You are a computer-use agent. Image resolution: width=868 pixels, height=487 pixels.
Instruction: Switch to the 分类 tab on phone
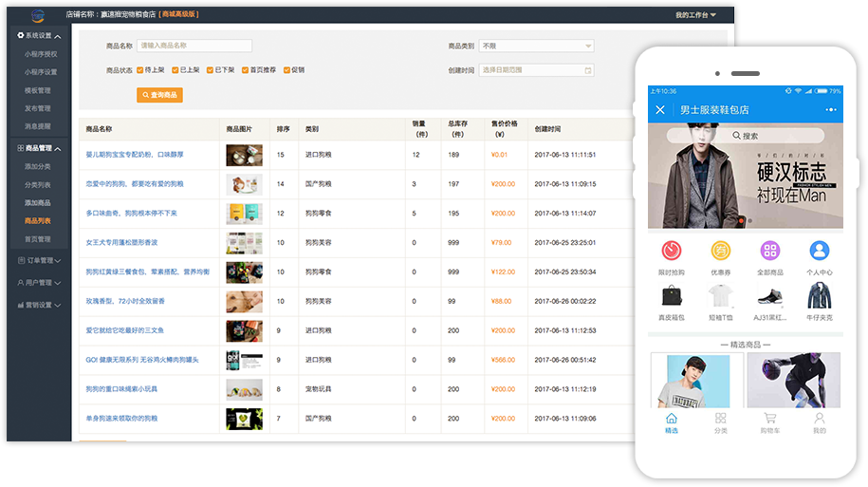click(x=720, y=423)
